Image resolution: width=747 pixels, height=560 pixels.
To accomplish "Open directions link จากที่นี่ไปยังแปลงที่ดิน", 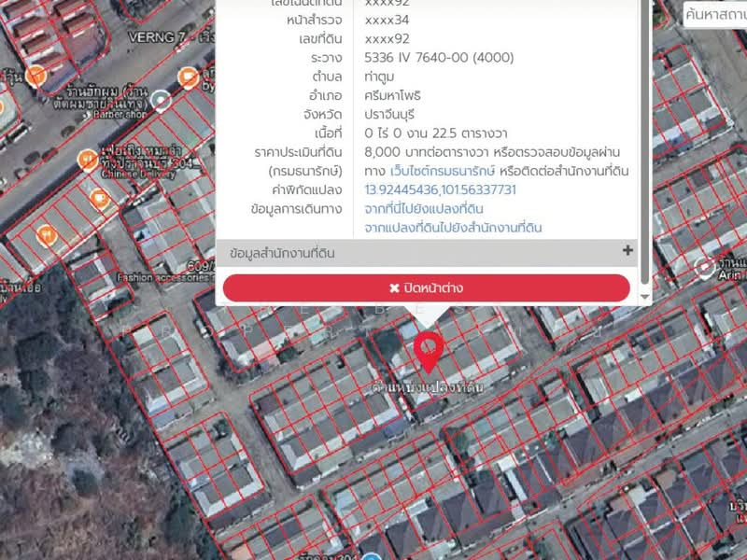I will 423,208.
